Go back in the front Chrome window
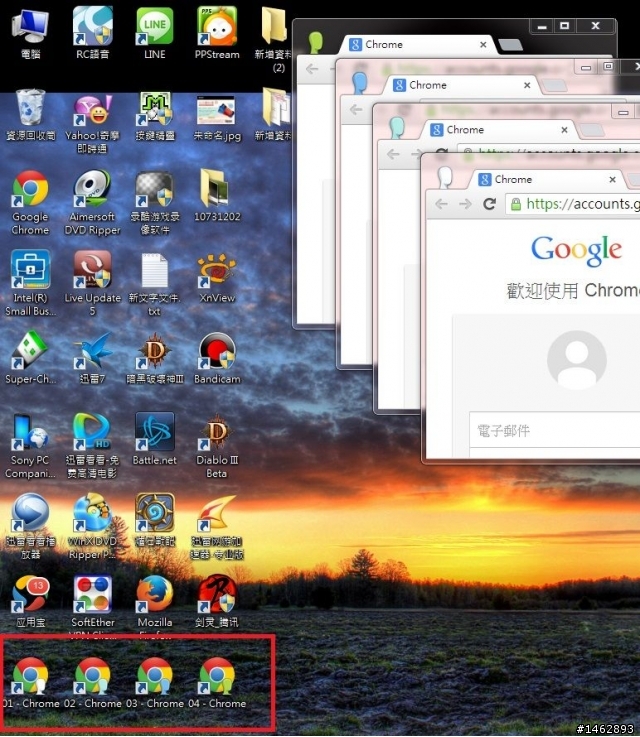The height and width of the screenshot is (737, 640). (x=441, y=204)
